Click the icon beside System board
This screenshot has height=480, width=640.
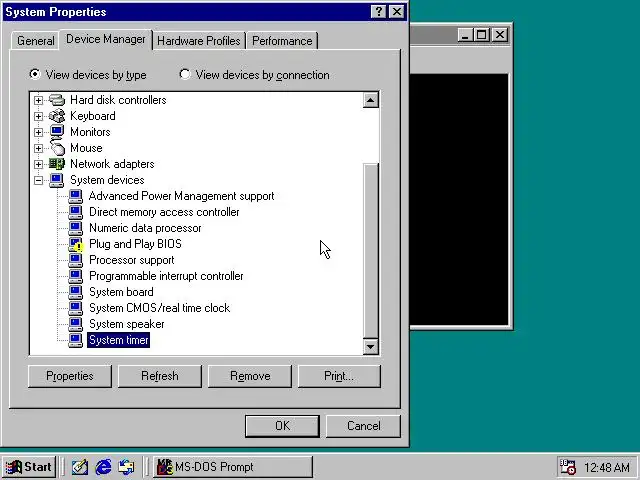(76, 292)
